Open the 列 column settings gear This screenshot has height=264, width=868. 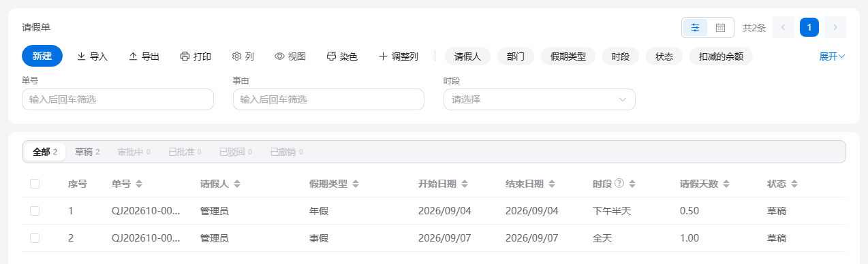[243, 56]
